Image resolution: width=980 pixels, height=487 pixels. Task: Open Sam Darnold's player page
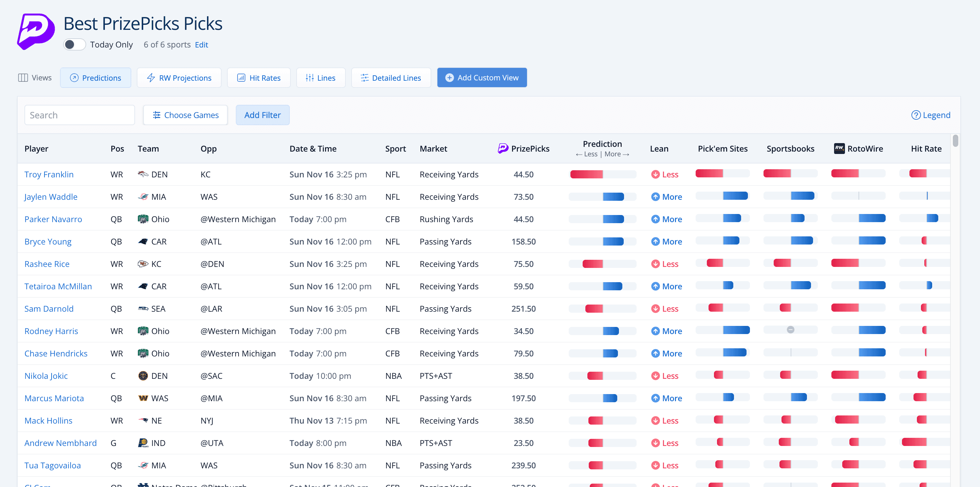(x=49, y=308)
